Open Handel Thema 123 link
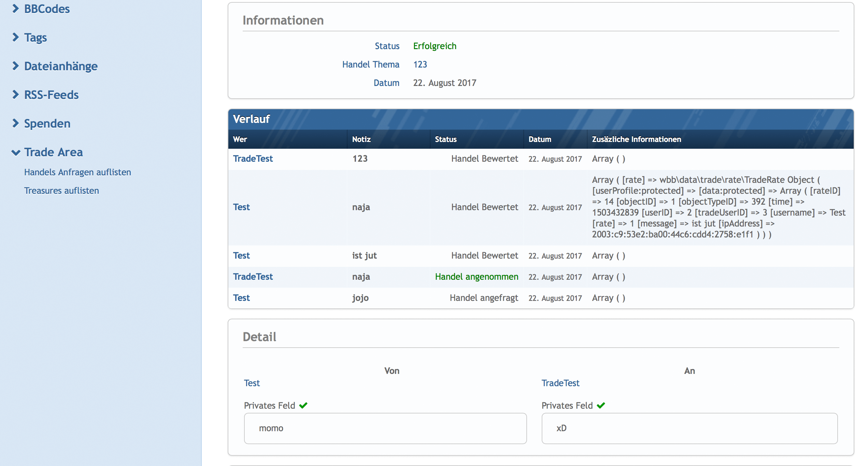 point(420,64)
